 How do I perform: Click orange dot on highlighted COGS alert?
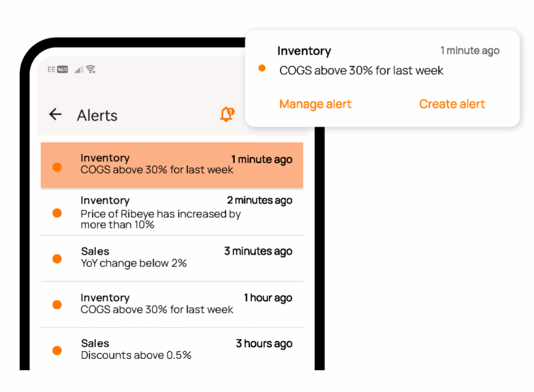(x=57, y=167)
